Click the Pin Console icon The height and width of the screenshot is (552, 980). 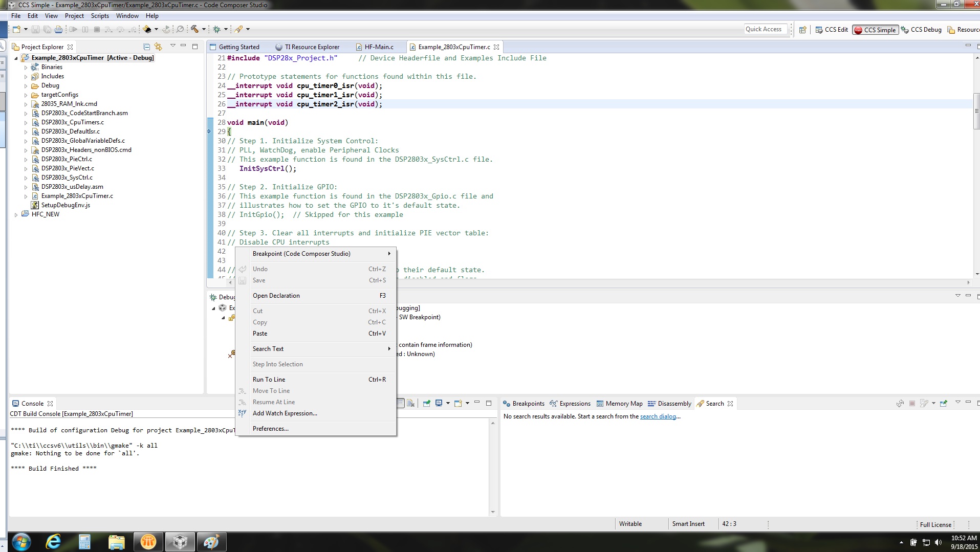point(427,403)
